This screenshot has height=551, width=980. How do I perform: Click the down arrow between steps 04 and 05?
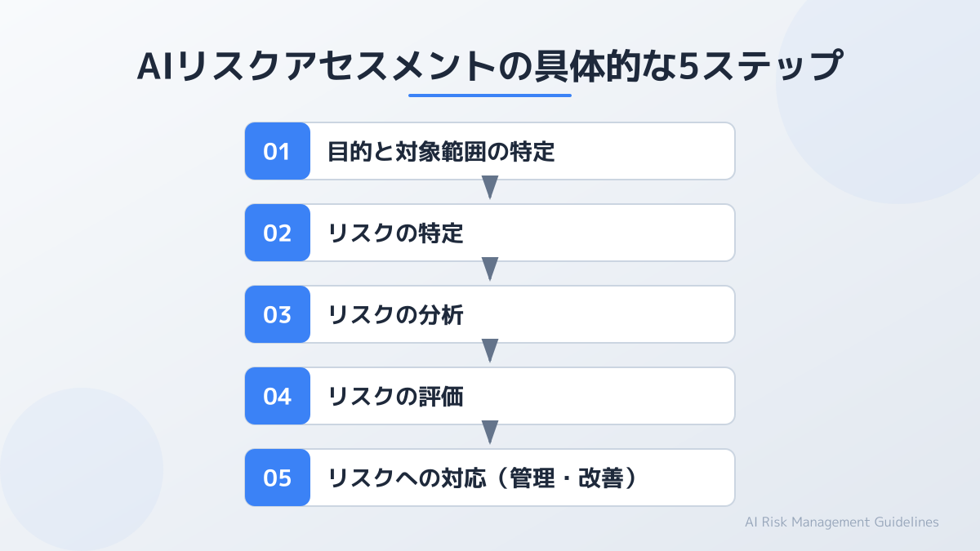[490, 433]
